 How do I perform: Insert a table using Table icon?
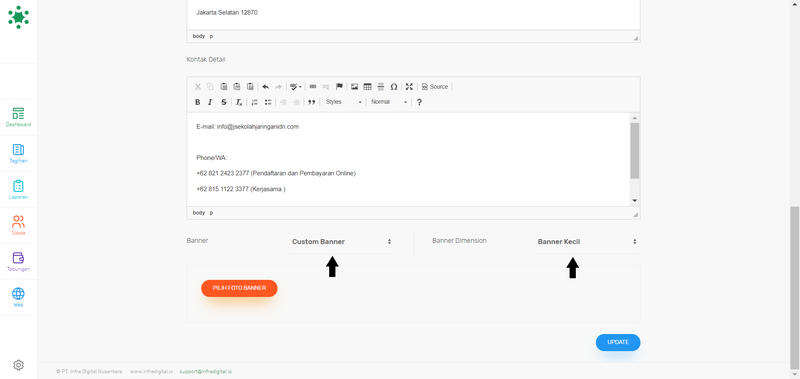pos(367,87)
